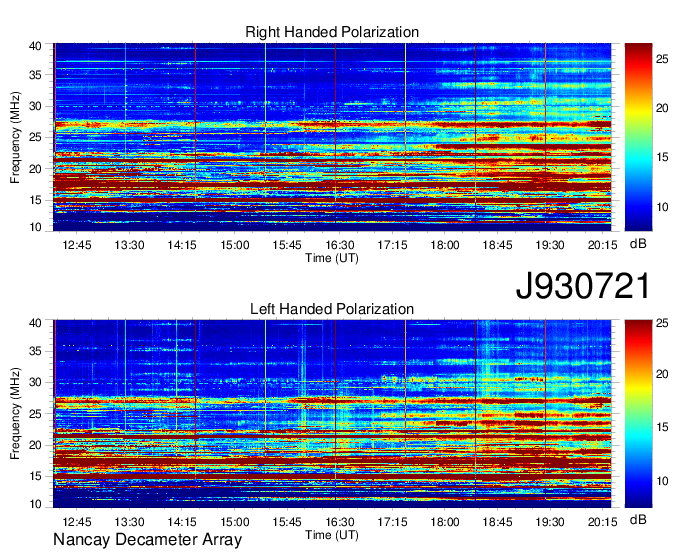680x552 pixels.
Task: Click the upper dB color scale bar
Action: [638, 137]
